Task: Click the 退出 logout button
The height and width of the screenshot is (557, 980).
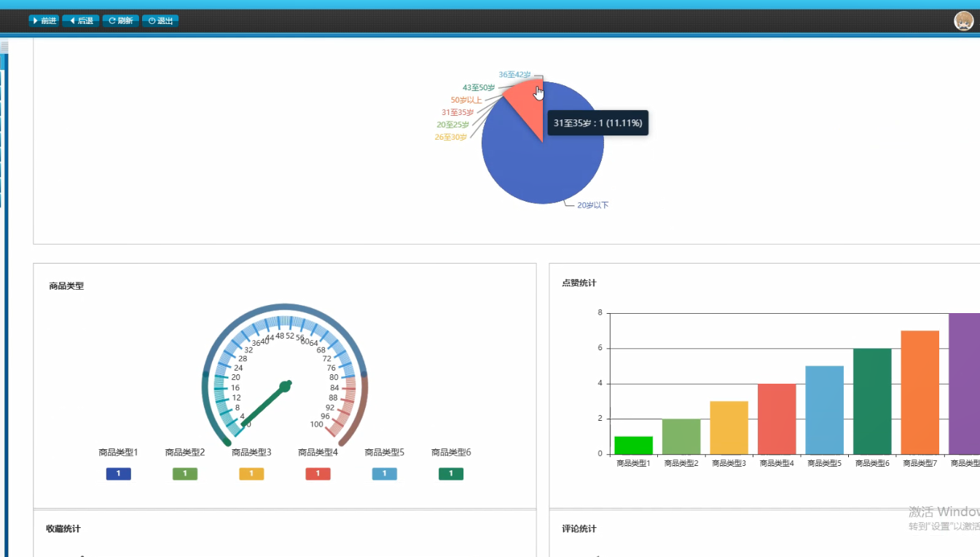Action: point(160,20)
